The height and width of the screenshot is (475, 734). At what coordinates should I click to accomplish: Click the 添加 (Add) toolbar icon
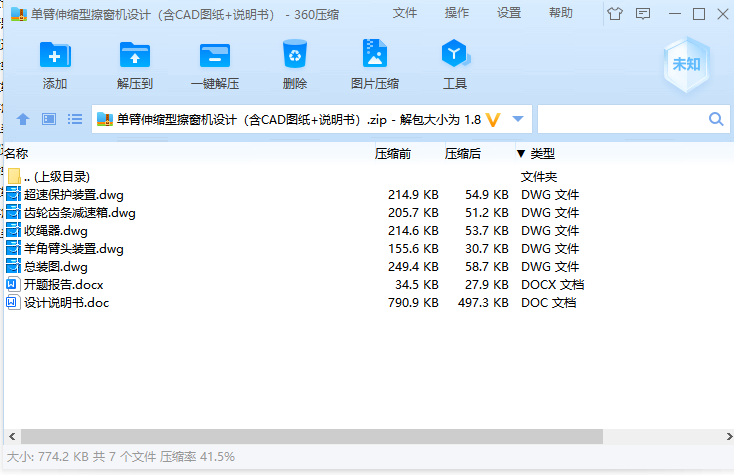click(55, 55)
